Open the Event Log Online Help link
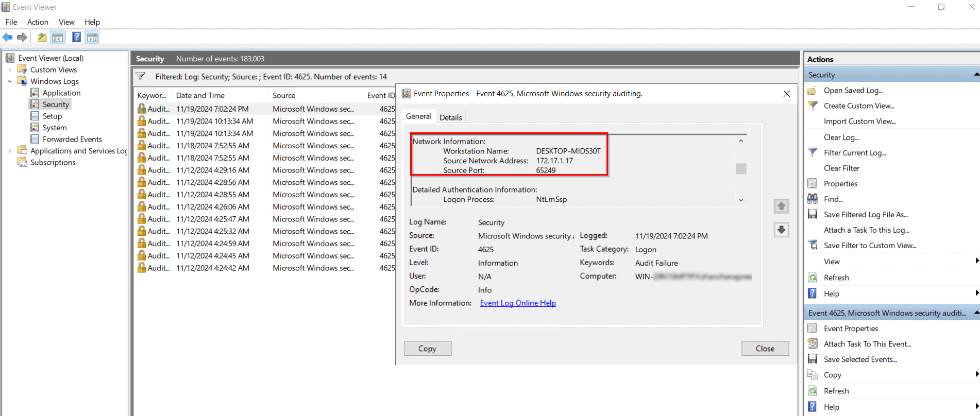 pyautogui.click(x=518, y=303)
